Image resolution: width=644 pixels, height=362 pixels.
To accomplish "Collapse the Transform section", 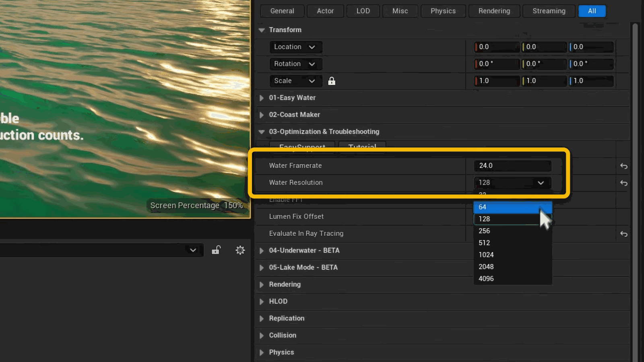I will point(262,30).
